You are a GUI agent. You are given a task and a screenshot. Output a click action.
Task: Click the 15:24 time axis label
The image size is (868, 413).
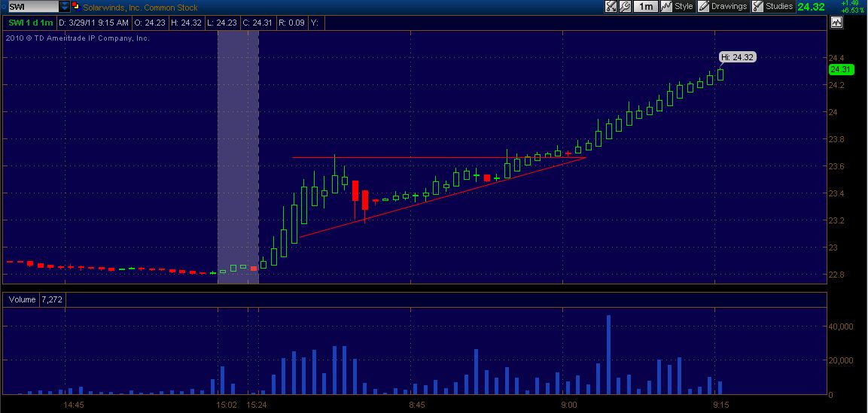click(x=257, y=405)
